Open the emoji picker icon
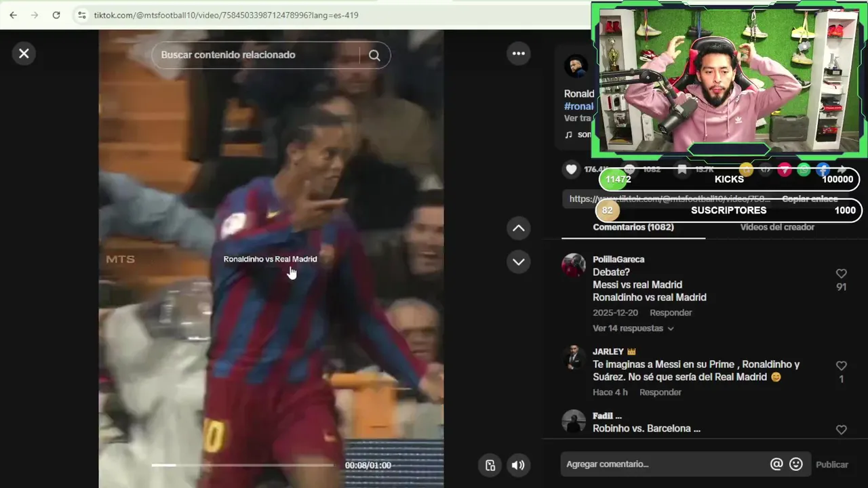Image resolution: width=868 pixels, height=488 pixels. 796,464
